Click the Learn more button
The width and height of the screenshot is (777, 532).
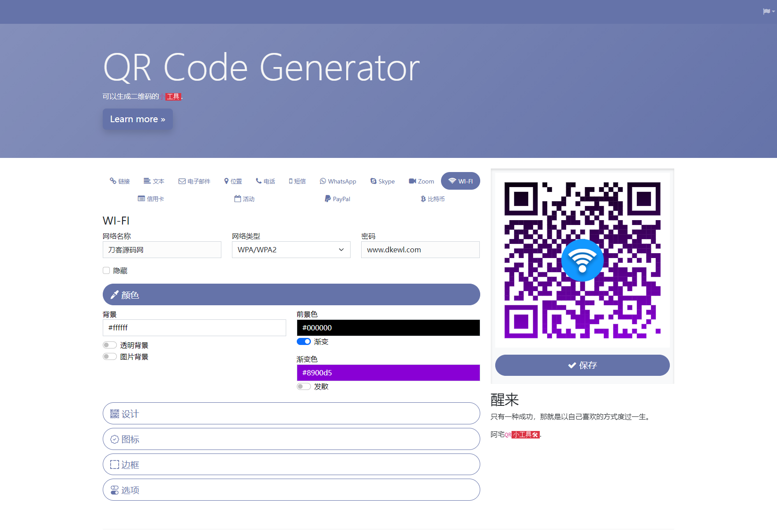(137, 119)
